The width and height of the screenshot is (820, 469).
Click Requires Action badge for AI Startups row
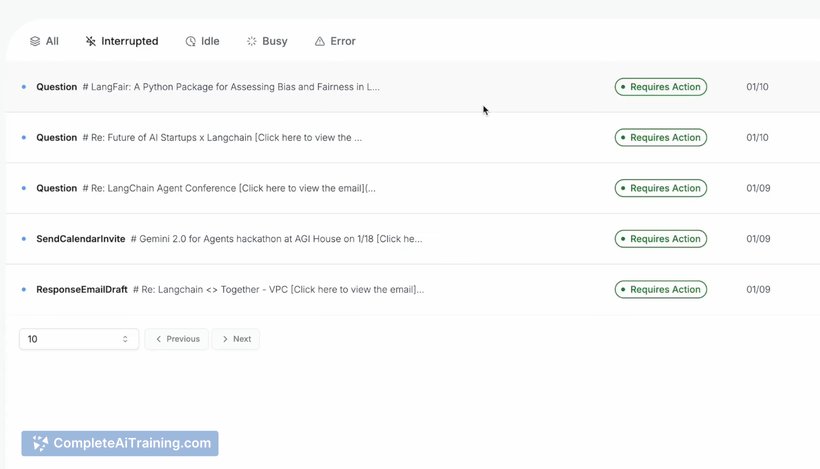660,138
